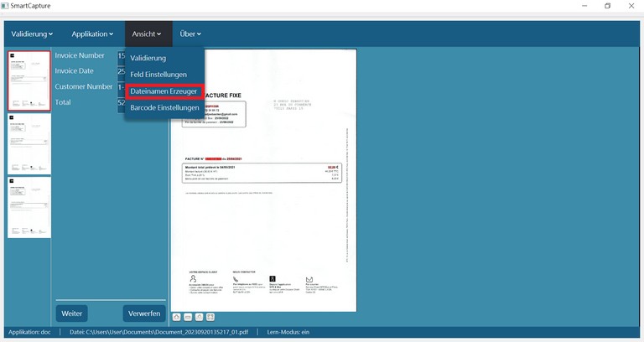This screenshot has width=644, height=342.
Task: Click the SmartCapture app icon in title bar
Action: (x=4, y=6)
